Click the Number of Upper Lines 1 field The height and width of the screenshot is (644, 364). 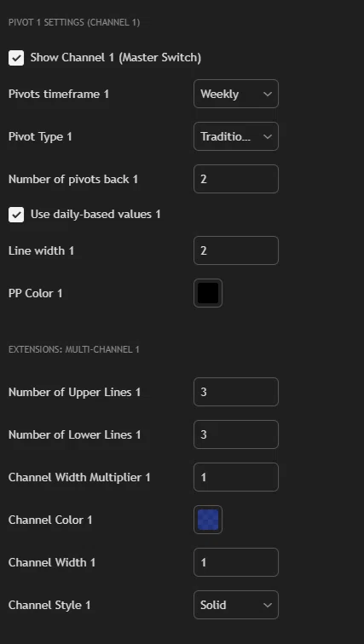(x=236, y=392)
